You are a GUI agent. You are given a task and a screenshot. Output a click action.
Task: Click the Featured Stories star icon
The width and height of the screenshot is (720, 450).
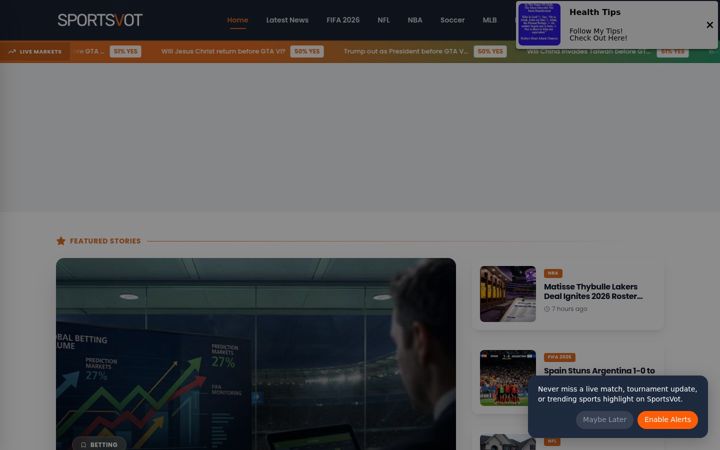coord(61,241)
